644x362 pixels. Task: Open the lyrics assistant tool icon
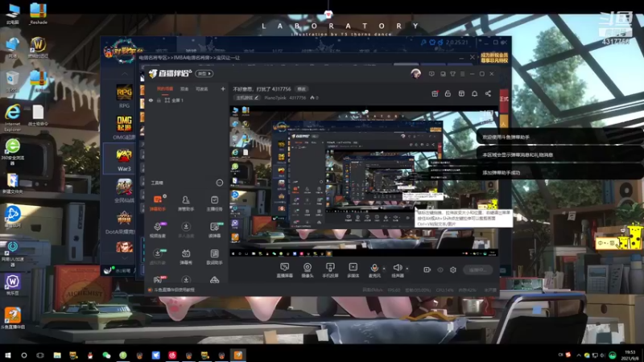click(214, 257)
